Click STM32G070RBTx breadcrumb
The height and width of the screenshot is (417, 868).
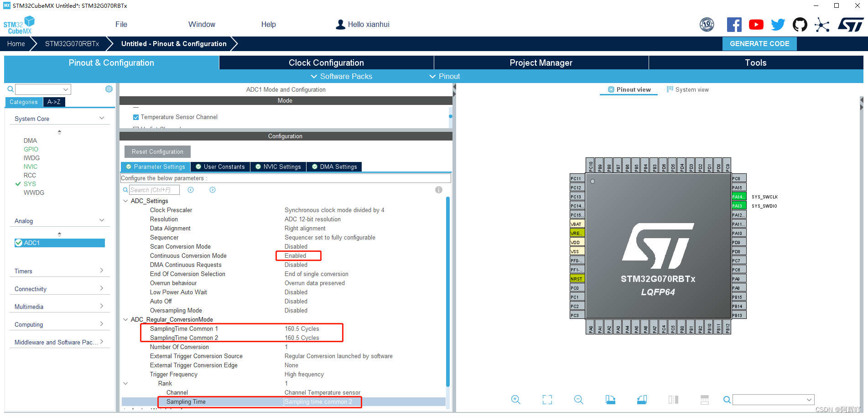coord(72,44)
